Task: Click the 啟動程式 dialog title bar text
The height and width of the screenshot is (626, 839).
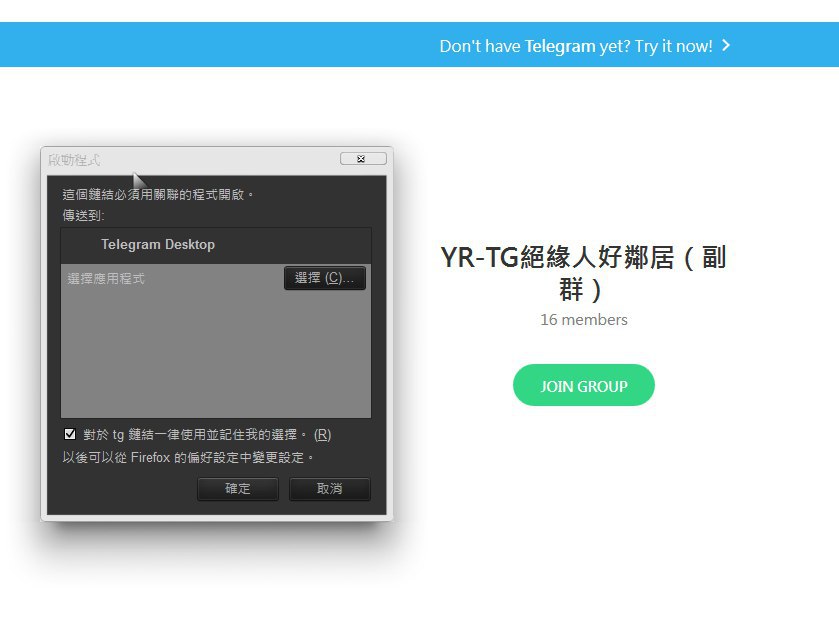Action: click(x=74, y=160)
